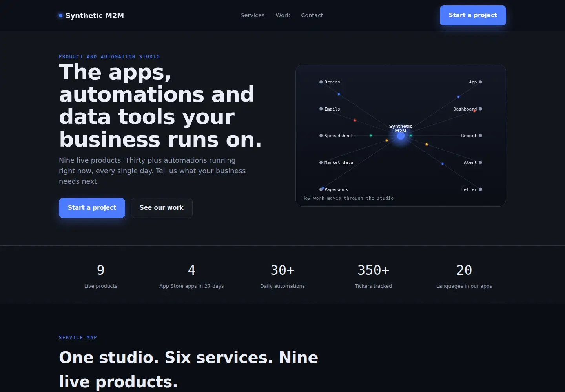This screenshot has height=392, width=565.
Task: Click the 'Nine live products. Thirty plus automations' paragraph
Action: click(152, 171)
